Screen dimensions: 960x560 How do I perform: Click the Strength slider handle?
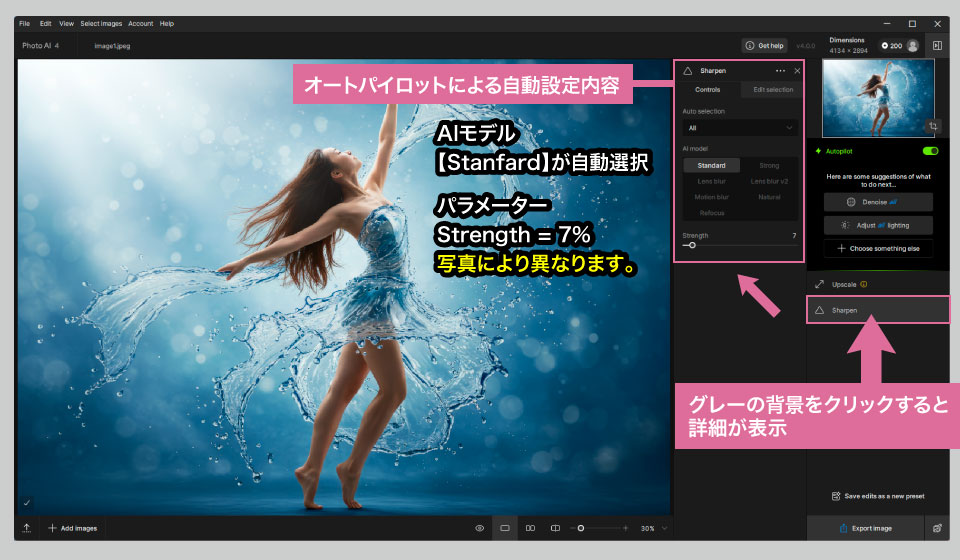692,245
